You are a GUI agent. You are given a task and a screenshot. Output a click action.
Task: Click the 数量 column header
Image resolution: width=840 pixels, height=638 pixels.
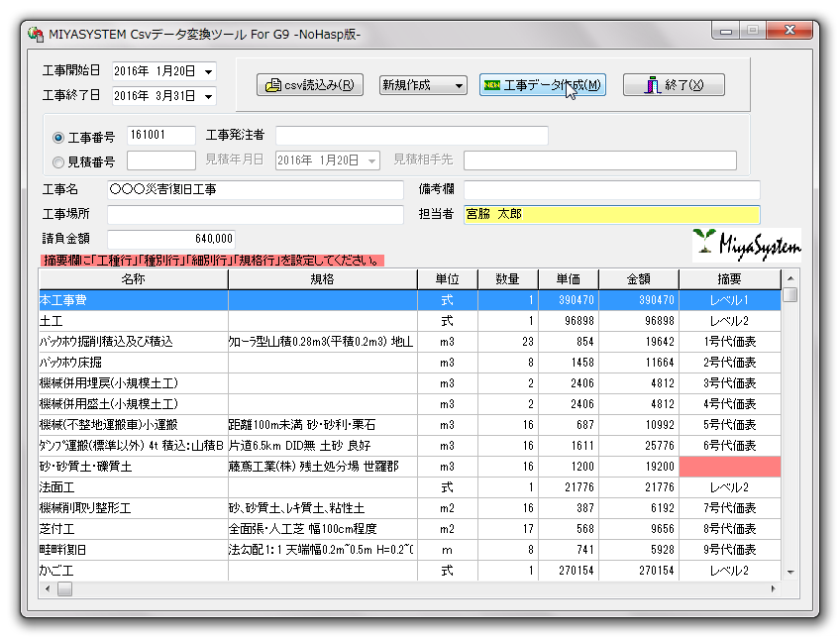[508, 279]
